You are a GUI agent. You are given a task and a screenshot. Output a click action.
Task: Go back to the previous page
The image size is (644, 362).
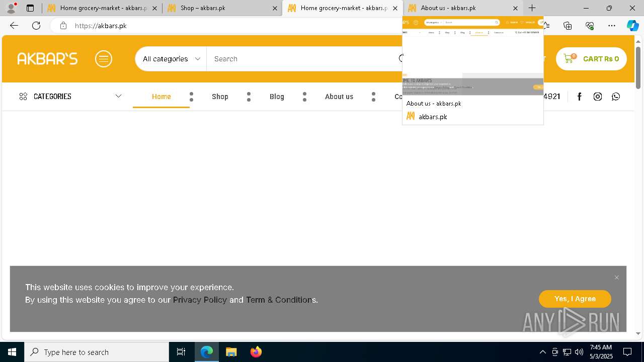(x=14, y=26)
